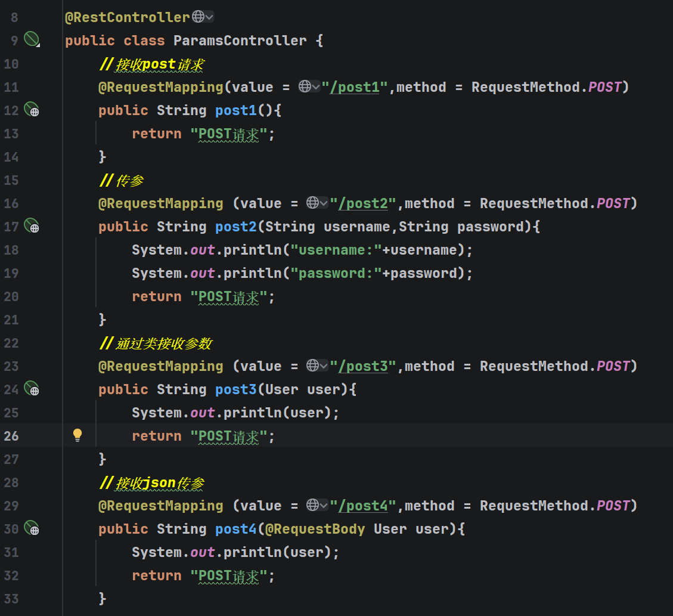Open the endpoint gutter icon for post2 method
The height and width of the screenshot is (616, 673).
31,226
